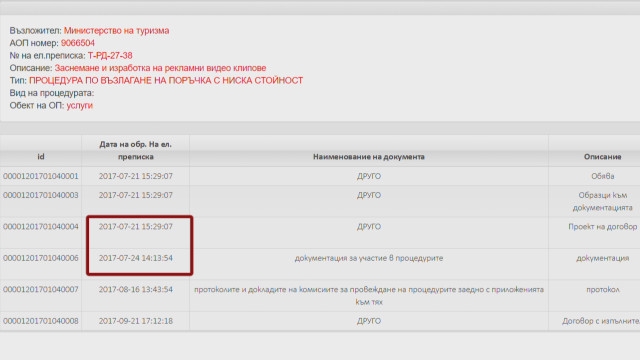The image size is (640, 360).
Task: Click document id 00001201701040003
Action: pos(40,195)
